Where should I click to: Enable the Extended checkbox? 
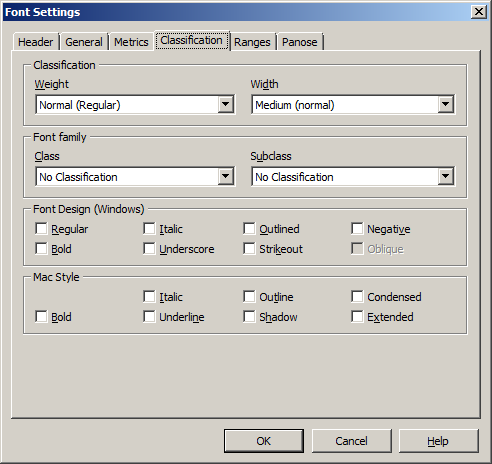point(357,317)
